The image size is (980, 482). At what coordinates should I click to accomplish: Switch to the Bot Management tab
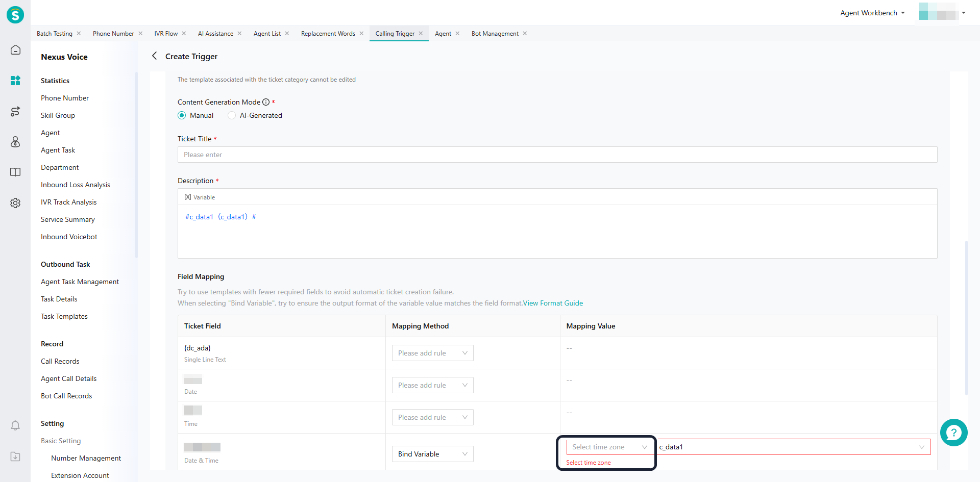click(x=495, y=34)
